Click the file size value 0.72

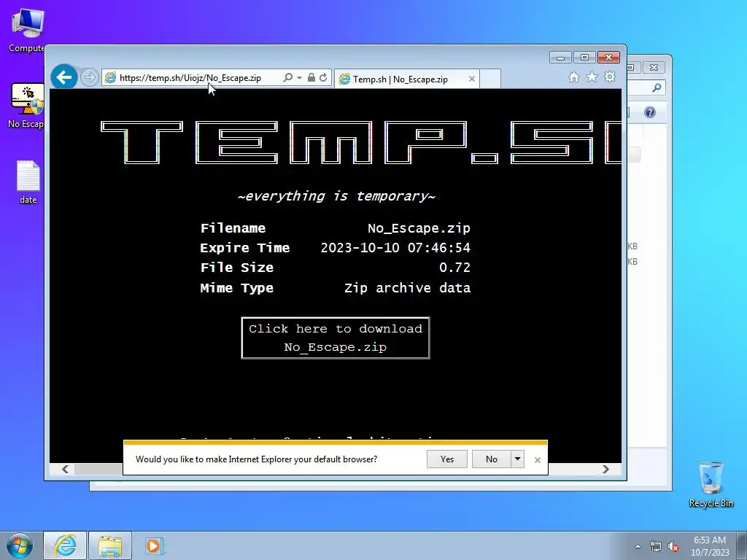pos(454,267)
